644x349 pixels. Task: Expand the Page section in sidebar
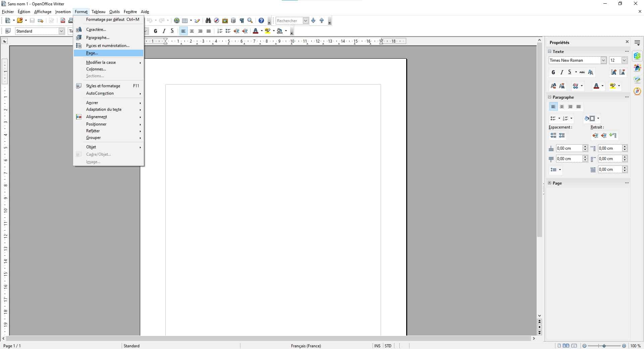pos(550,183)
